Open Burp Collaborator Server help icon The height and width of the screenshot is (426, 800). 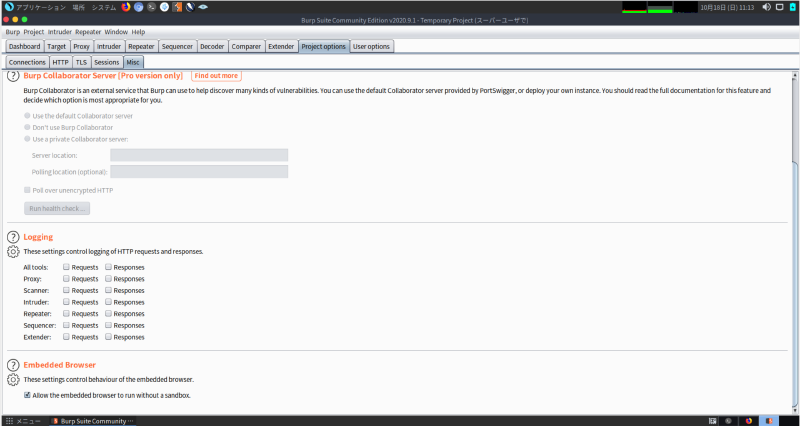[13, 76]
